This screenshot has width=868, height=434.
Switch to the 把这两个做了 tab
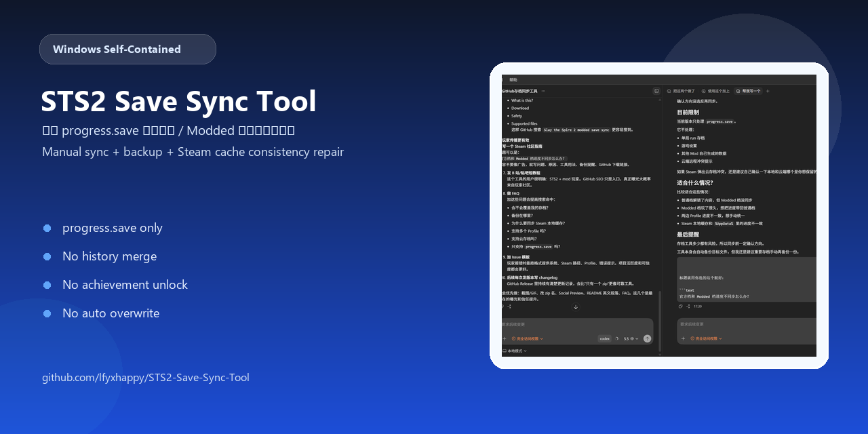pos(680,91)
